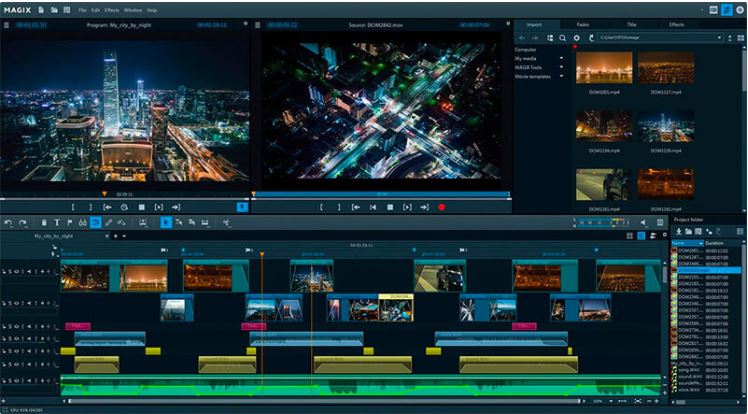Viewport: 748px width, 414px height.
Task: Click the undo arrow in timeline toolbar
Action: 8,223
